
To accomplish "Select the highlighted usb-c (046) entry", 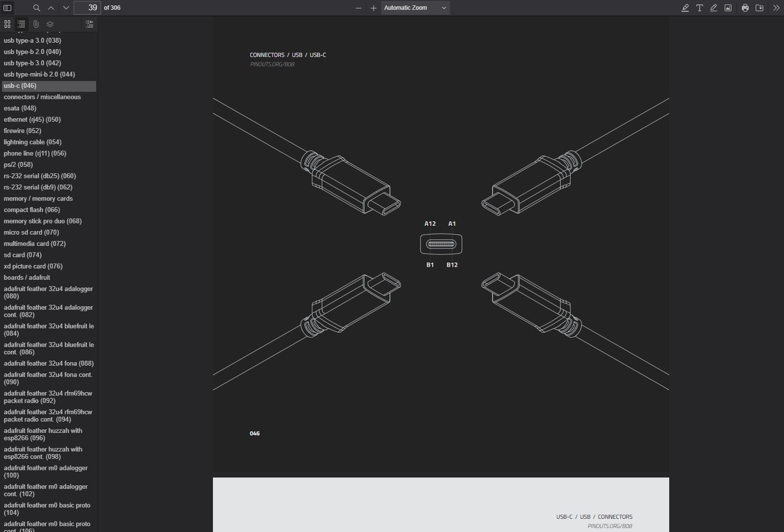I will (x=49, y=86).
